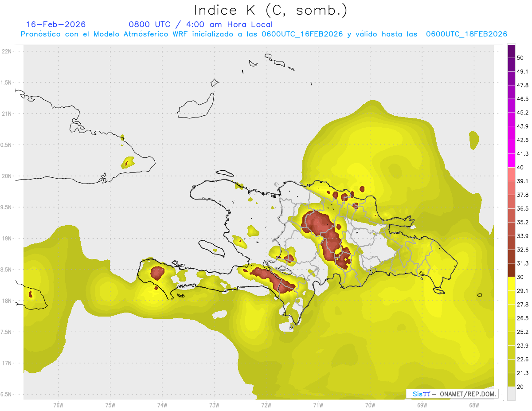Click the color bar value 50

520,58
